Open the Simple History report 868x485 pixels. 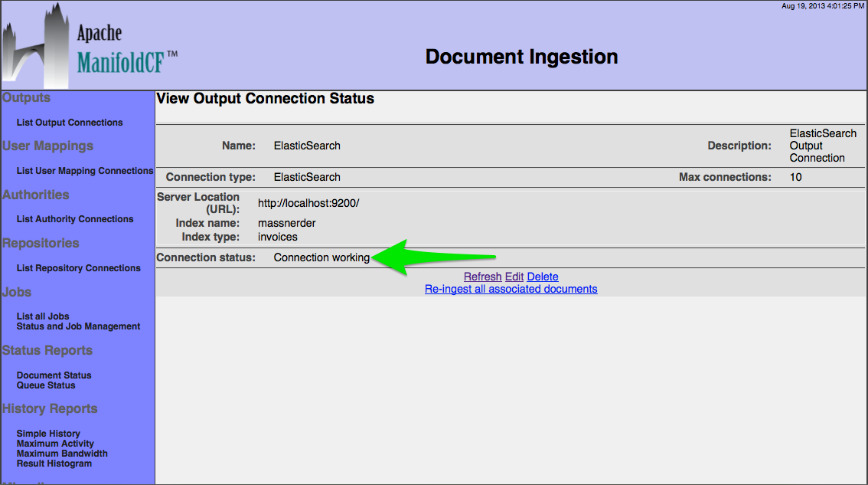48,434
